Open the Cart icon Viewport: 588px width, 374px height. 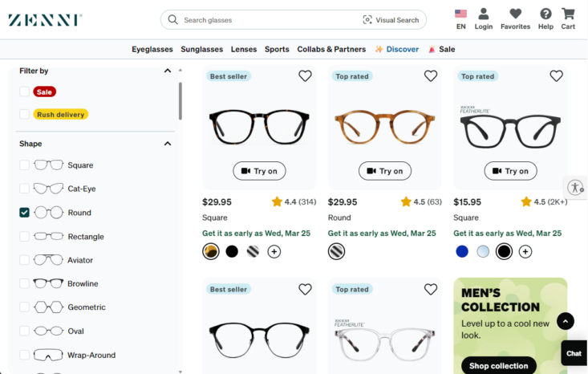pyautogui.click(x=568, y=14)
